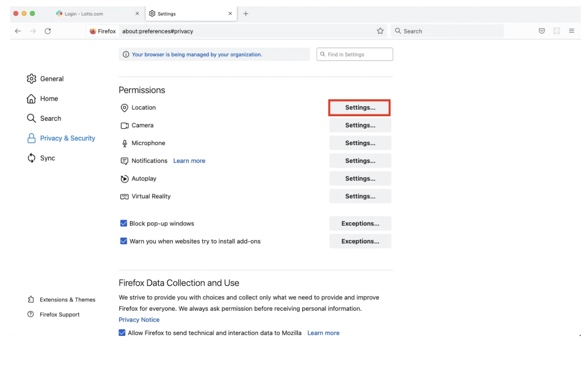Open a new tab with the plus icon
Viewport: 588px width, 378px height.
point(246,14)
